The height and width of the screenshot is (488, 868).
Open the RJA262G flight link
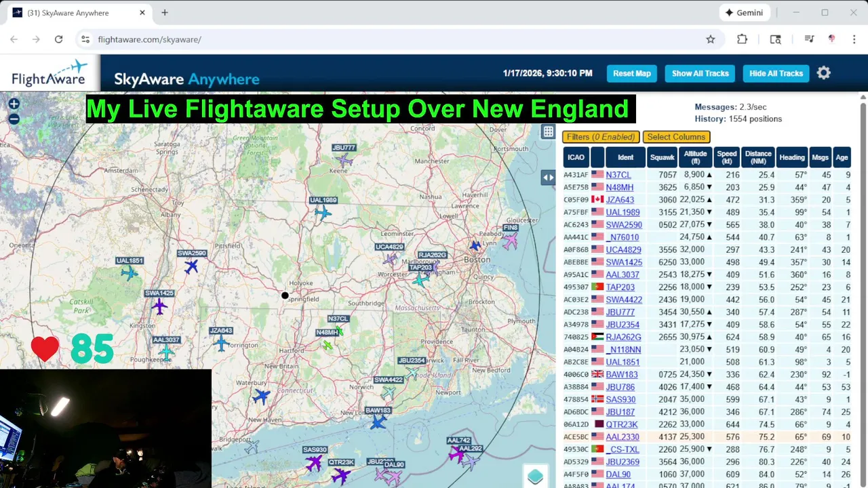click(x=623, y=338)
